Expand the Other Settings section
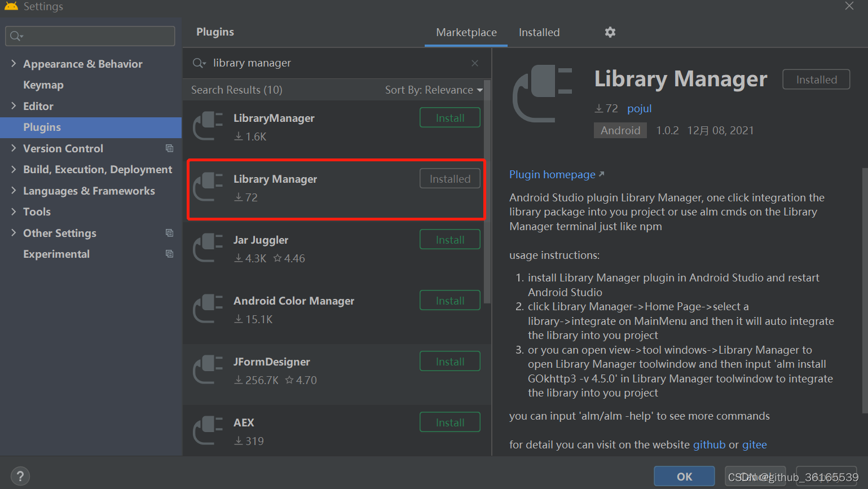The image size is (868, 489). click(x=14, y=232)
